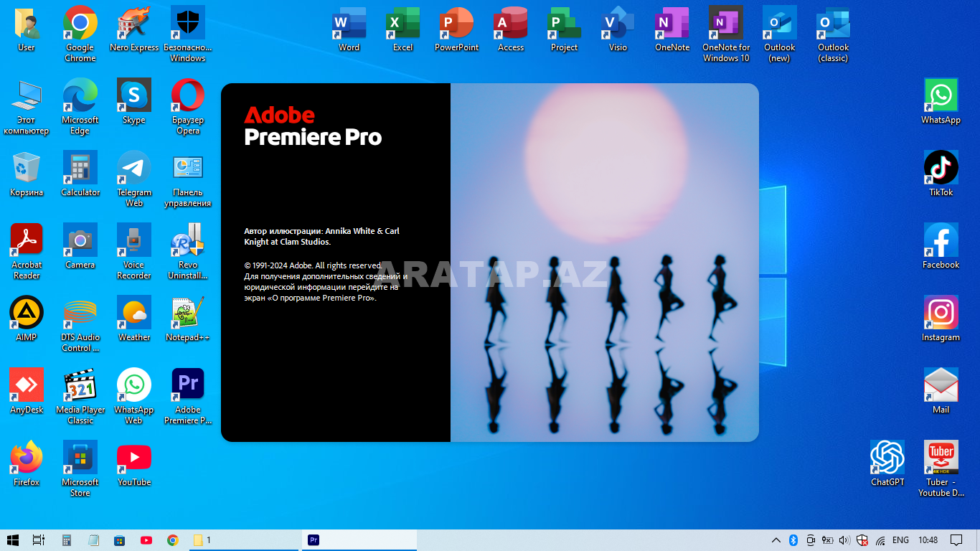The height and width of the screenshot is (551, 980).
Task: Select the Skype desktop shortcut
Action: coord(134,101)
